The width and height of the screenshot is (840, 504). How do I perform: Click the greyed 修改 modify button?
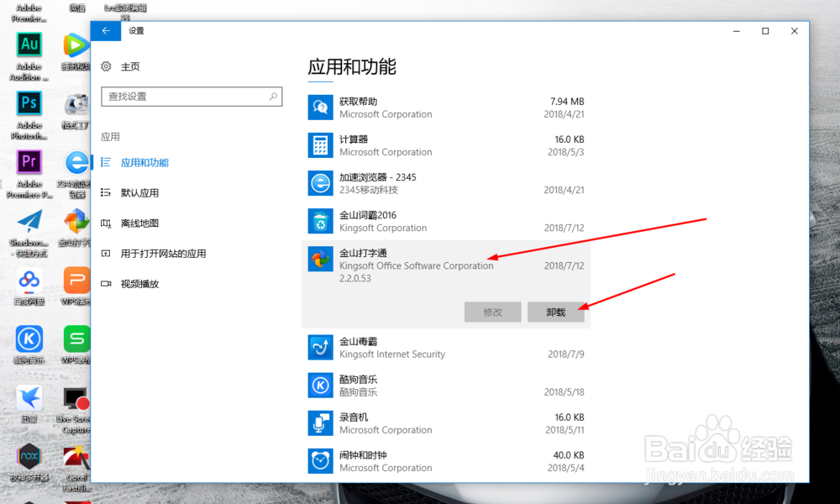(493, 312)
